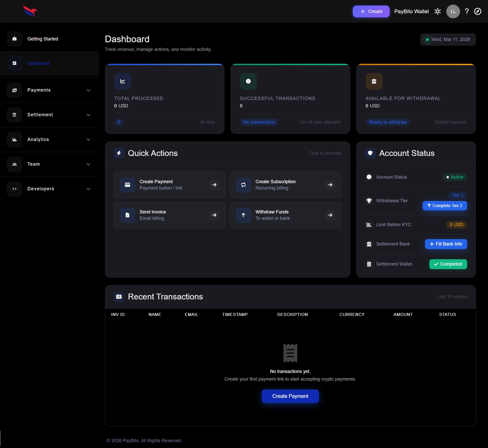The image size is (488, 448).
Task: Expand the Payments menu chevron
Action: 88,90
